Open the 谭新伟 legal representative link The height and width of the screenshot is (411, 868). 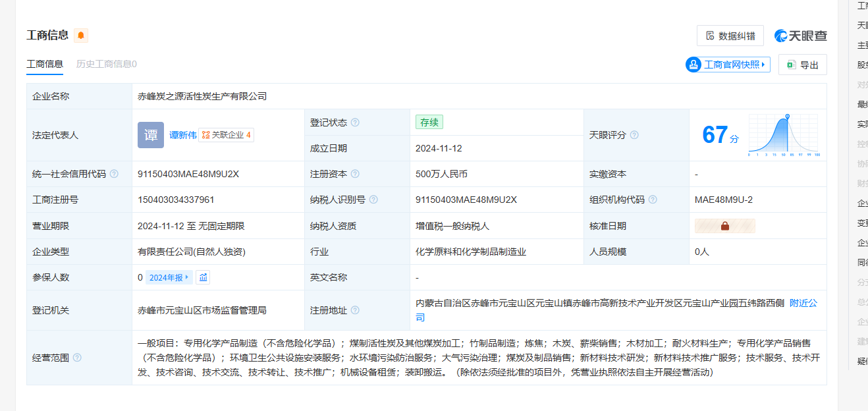[182, 135]
